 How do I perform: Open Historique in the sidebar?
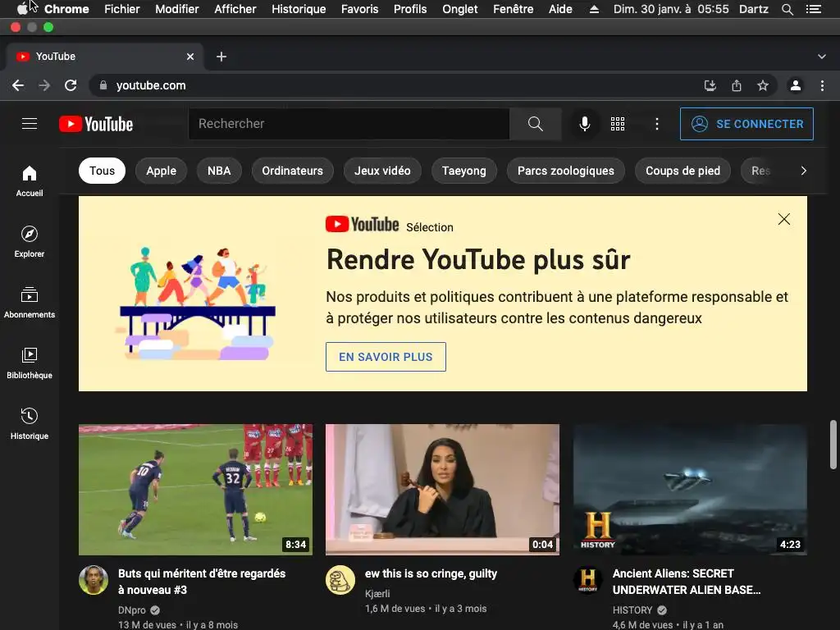(x=30, y=424)
